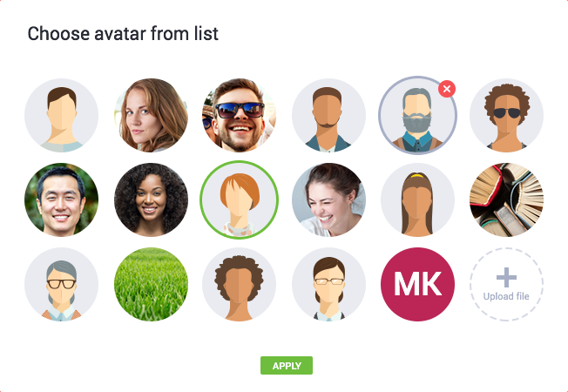Remove the gray-bearded avatar with red X
Image resolution: width=568 pixels, height=392 pixels.
447,89
